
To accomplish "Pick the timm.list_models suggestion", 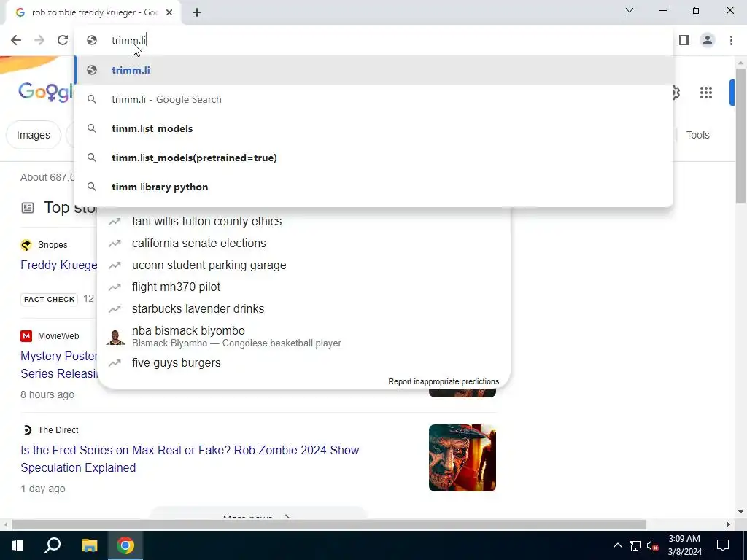I will 373,128.
